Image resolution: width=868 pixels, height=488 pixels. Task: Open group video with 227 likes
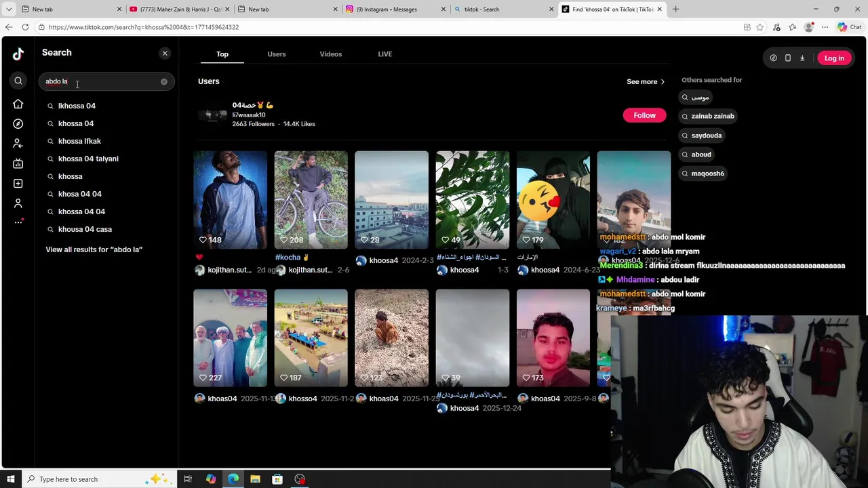pyautogui.click(x=230, y=338)
